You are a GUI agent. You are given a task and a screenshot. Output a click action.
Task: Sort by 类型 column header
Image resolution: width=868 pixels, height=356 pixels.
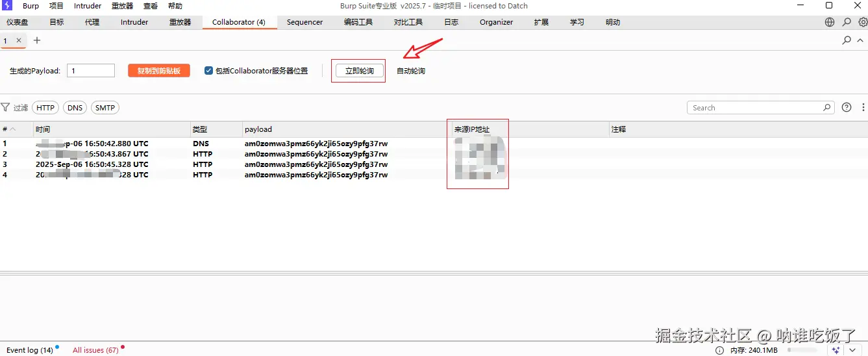point(216,129)
